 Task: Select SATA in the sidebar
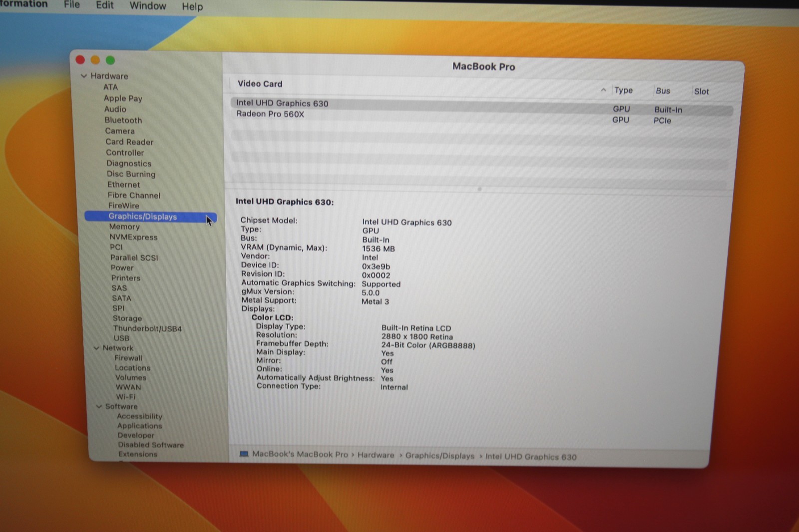[x=121, y=298]
